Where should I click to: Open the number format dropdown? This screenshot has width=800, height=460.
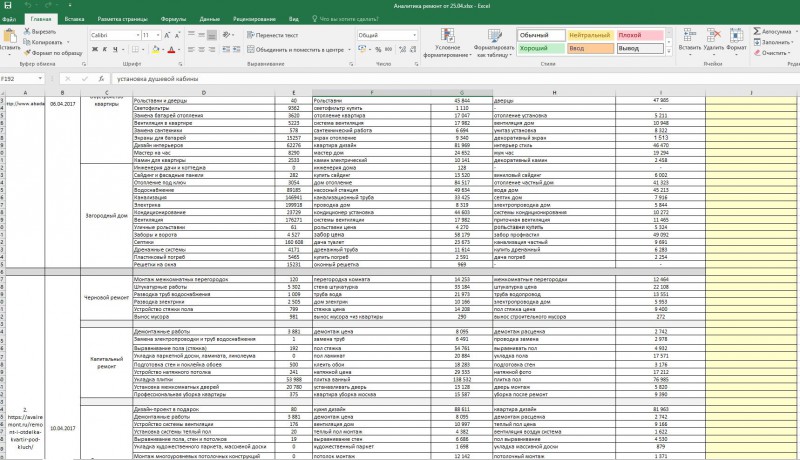(x=414, y=35)
